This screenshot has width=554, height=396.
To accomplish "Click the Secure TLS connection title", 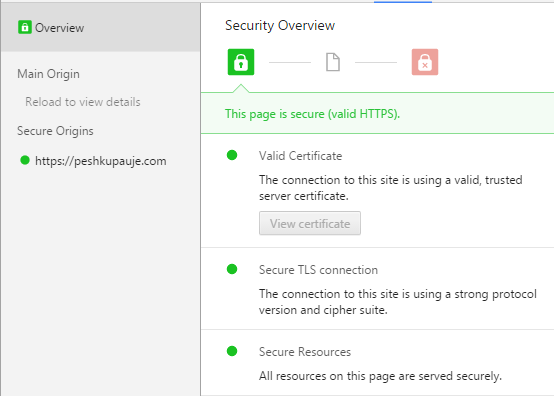I will (x=318, y=270).
